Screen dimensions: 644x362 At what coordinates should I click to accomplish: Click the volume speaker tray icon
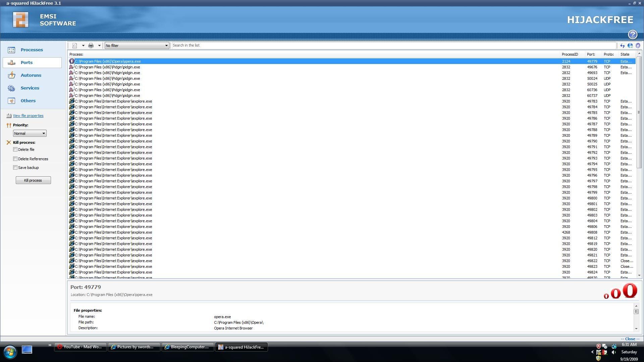pos(613,352)
